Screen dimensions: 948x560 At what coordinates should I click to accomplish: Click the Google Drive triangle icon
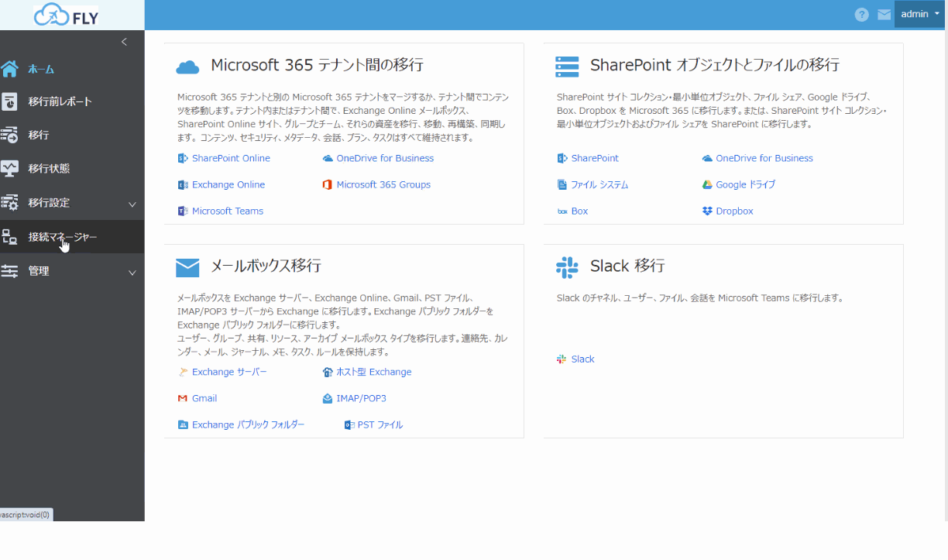coord(707,184)
